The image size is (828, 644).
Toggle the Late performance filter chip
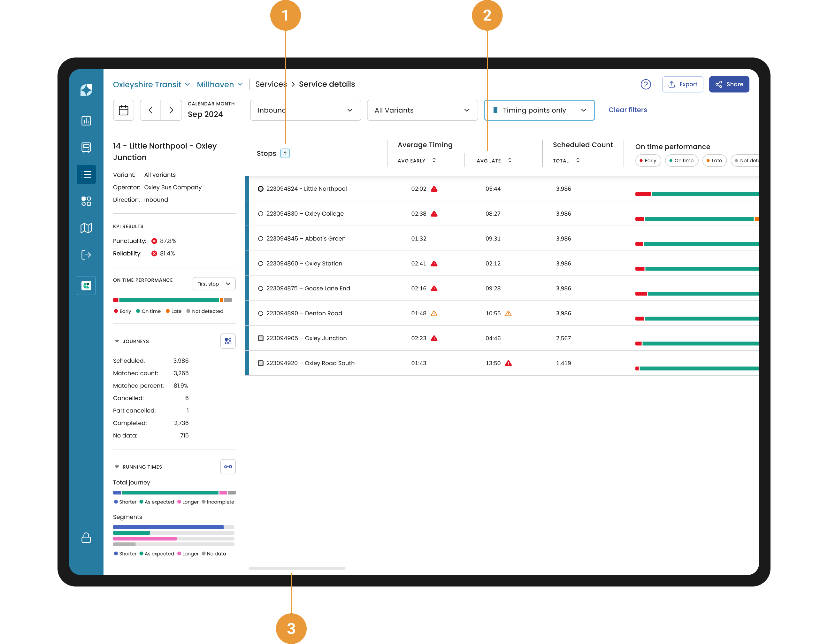(x=714, y=160)
